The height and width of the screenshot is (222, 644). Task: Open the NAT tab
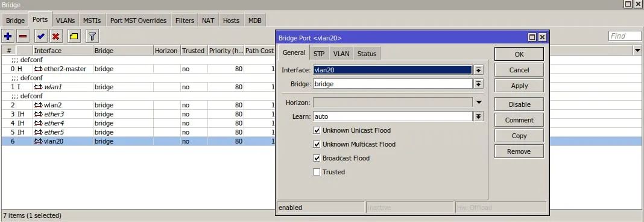point(208,21)
